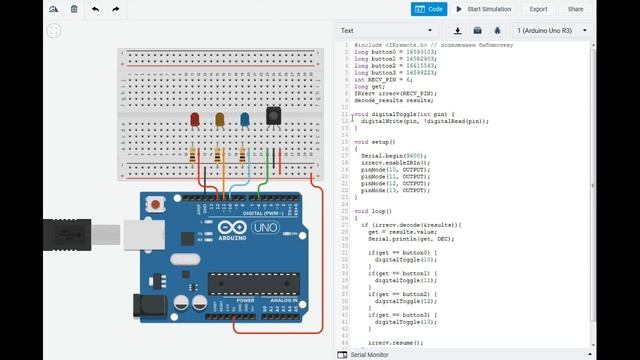Viewport: 640px width, 360px height.
Task: Click the rotate component icon in toolbar
Action: (53, 9)
